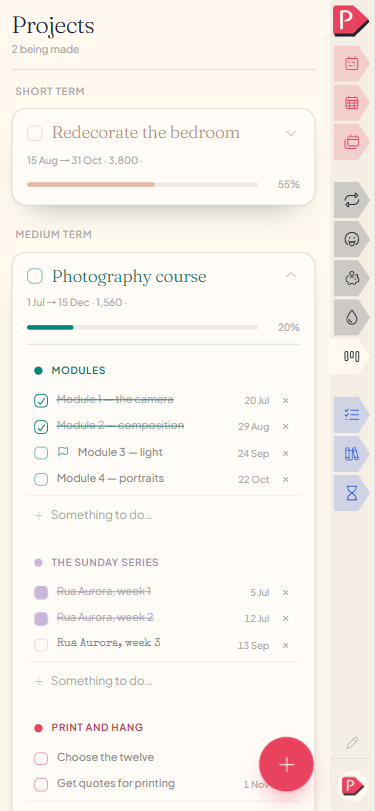
Task: Delete Module 2 — composition task
Action: point(286,427)
